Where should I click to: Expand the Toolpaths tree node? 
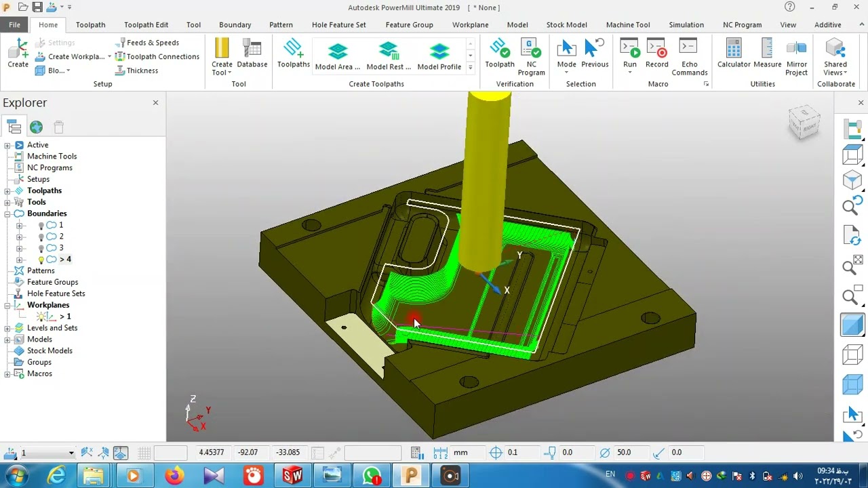pyautogui.click(x=7, y=191)
